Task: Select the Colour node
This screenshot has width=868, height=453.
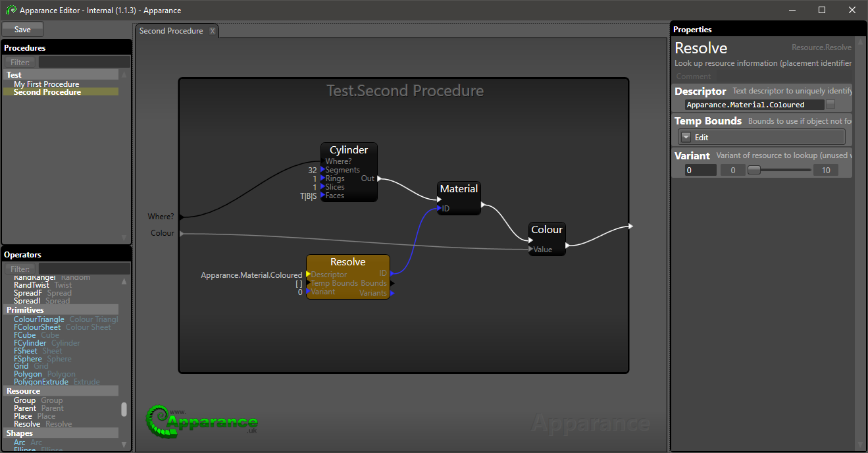Action: [x=546, y=230]
